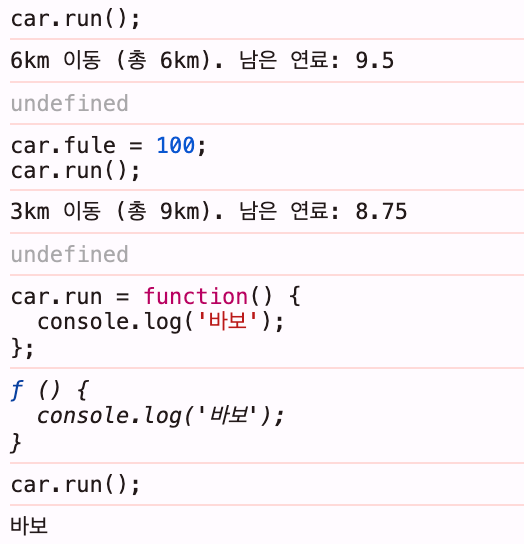
Task: Click the italic console.log('바보') output line
Action: [x=161, y=416]
